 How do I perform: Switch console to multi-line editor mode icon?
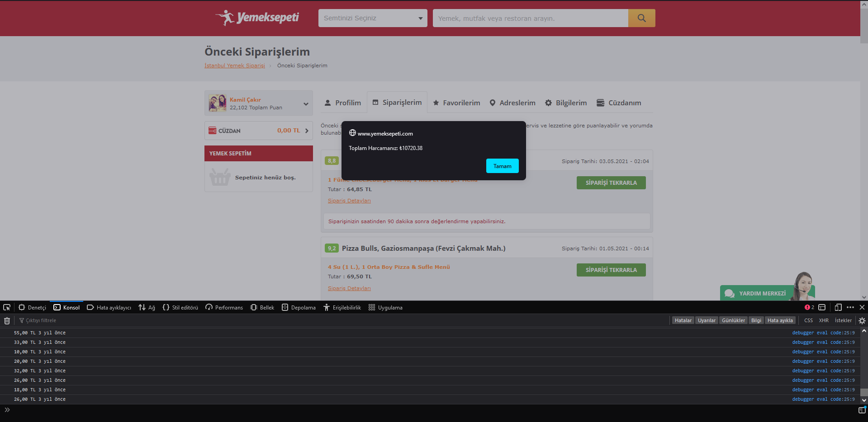tap(862, 410)
